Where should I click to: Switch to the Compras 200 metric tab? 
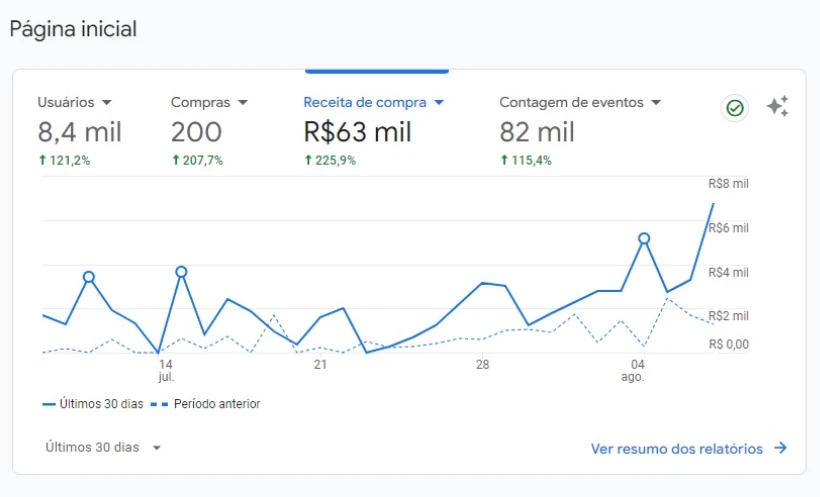coord(197,132)
